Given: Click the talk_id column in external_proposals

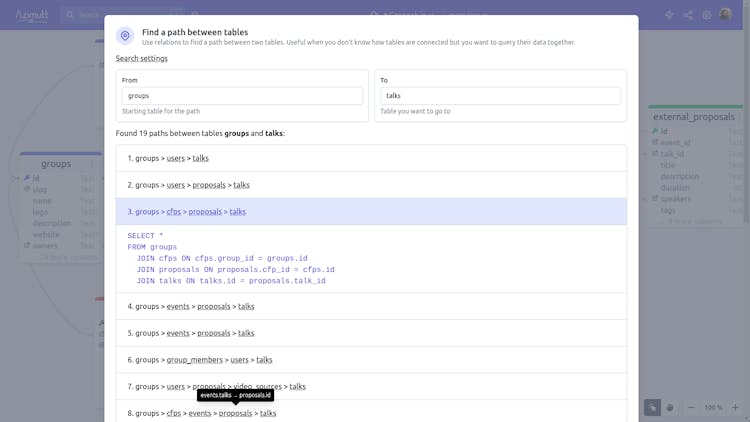Looking at the screenshot, I should pos(672,154).
